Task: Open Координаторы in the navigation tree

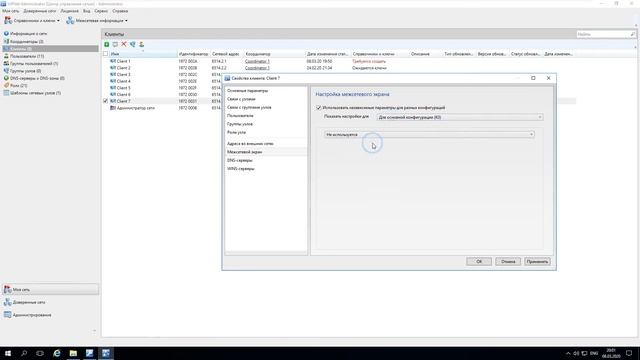Action: click(27, 41)
